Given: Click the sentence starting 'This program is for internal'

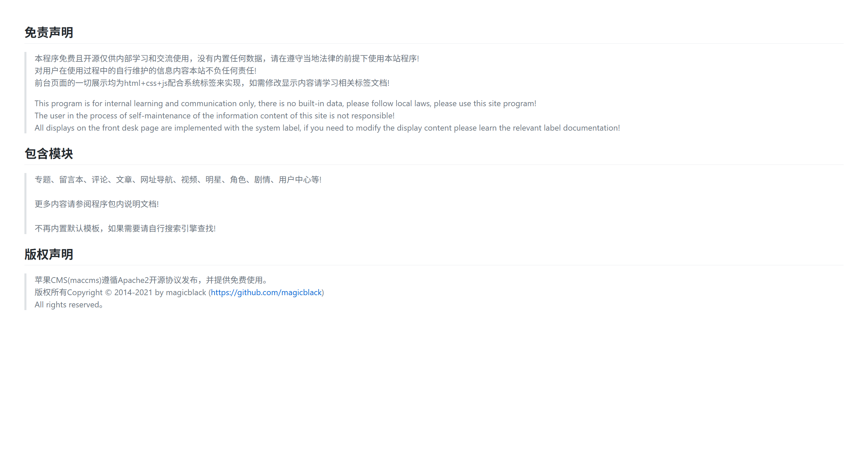Looking at the screenshot, I should point(285,103).
